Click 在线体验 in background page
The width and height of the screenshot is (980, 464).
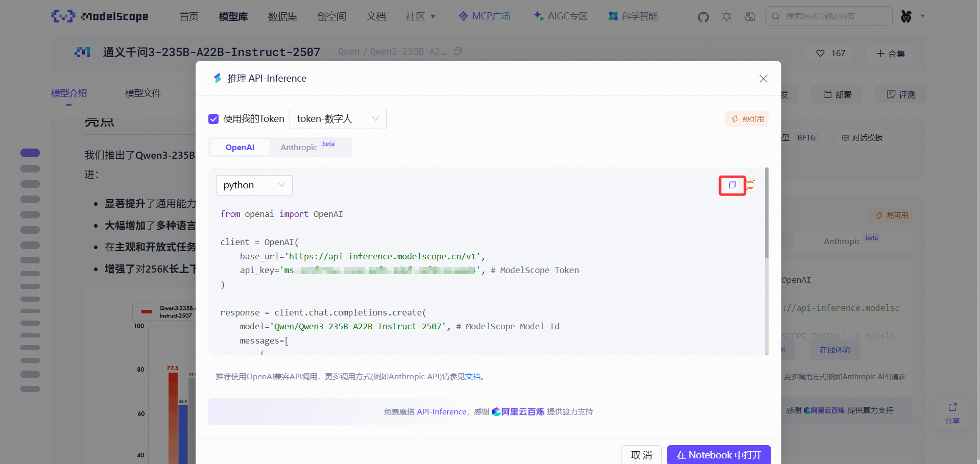tap(835, 350)
